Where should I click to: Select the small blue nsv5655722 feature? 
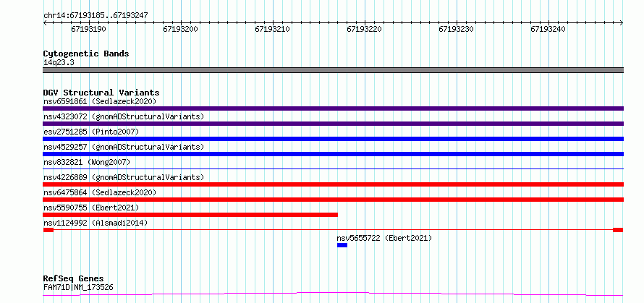[x=342, y=245]
